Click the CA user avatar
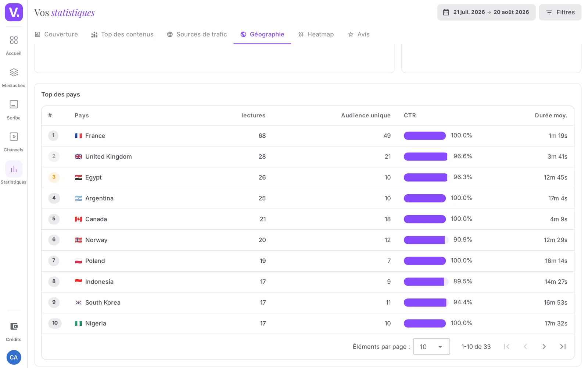 14,357
